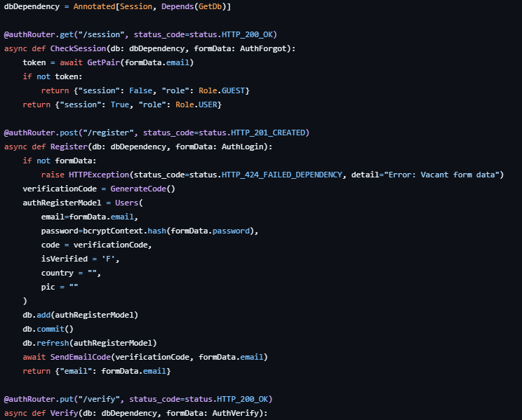Click isVerified = 'F' line
Image resolution: width=522 pixels, height=420 pixels.
[x=80, y=259]
